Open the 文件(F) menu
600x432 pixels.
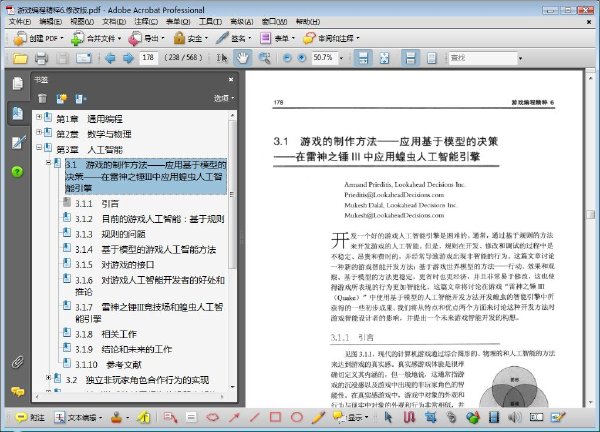click(20, 22)
